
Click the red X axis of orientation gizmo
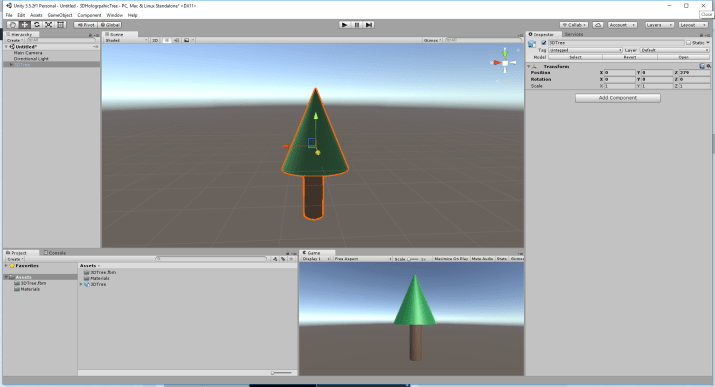point(496,62)
